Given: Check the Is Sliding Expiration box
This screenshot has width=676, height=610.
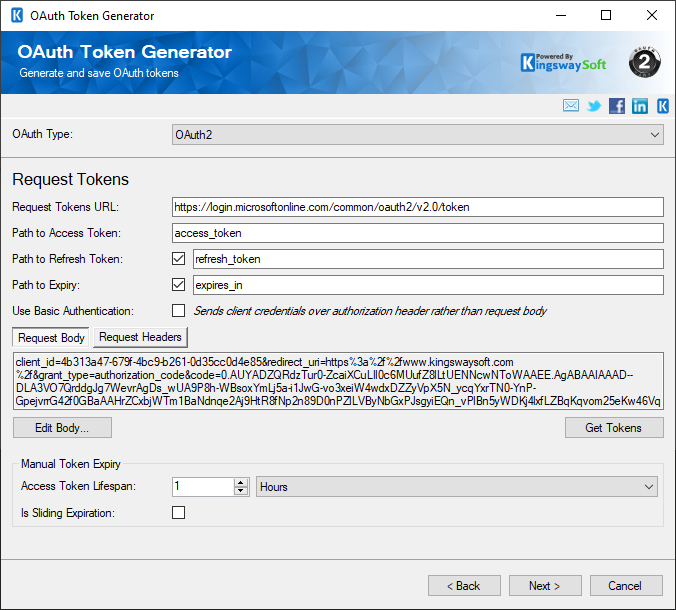Looking at the screenshot, I should 179,513.
